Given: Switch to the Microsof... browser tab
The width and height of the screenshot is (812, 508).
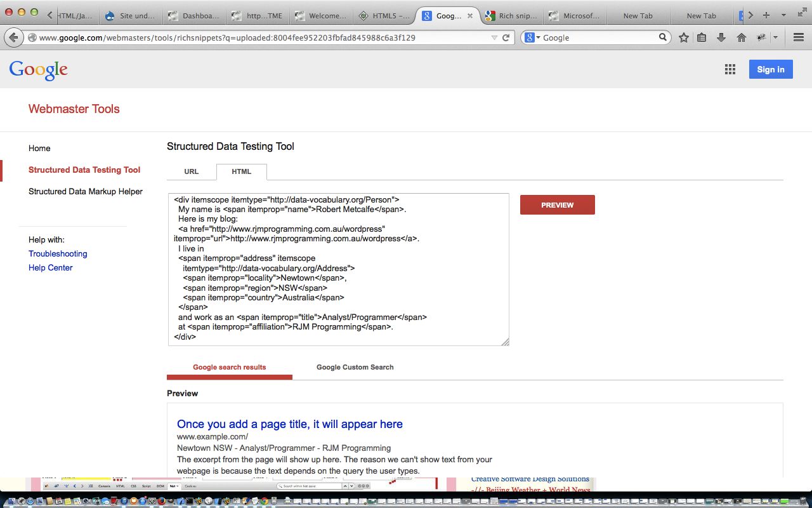Looking at the screenshot, I should pyautogui.click(x=575, y=16).
